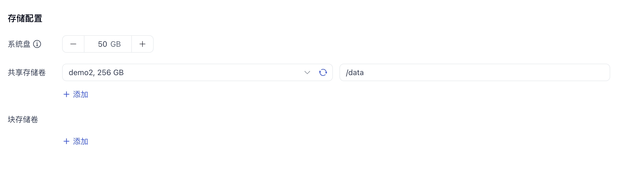Image resolution: width=644 pixels, height=171 pixels.
Task: Click the 系统盘 label
Action: [x=19, y=44]
